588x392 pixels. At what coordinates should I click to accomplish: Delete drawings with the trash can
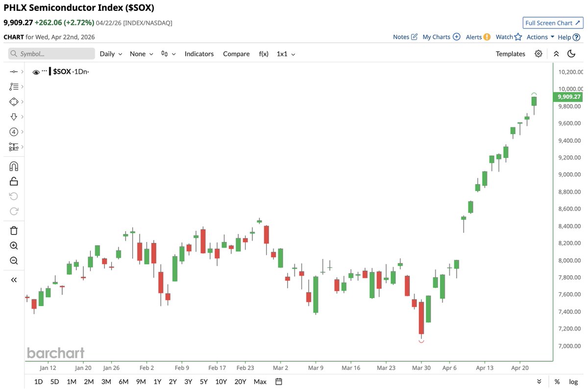[x=14, y=231]
